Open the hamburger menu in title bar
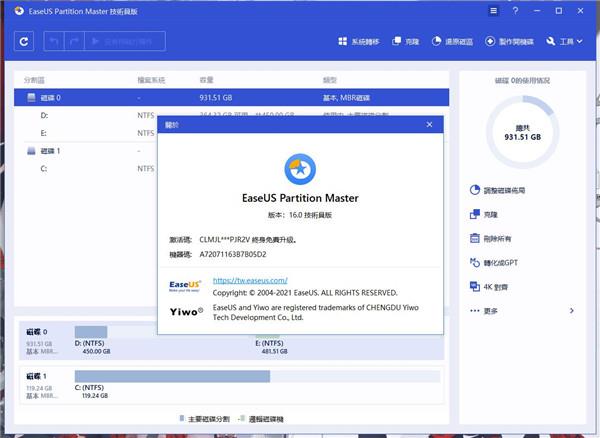This screenshot has width=600, height=438. [494, 11]
